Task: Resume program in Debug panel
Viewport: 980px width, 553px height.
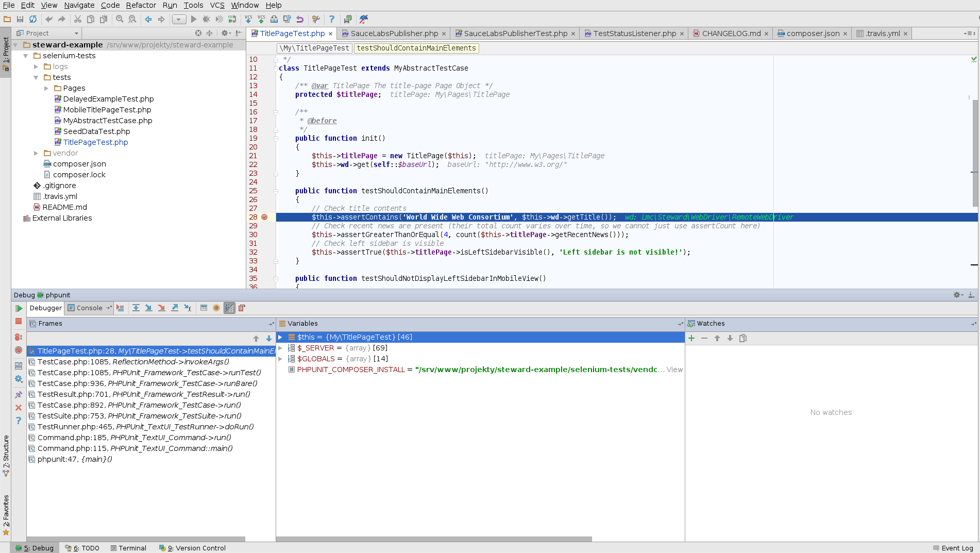Action: click(19, 308)
